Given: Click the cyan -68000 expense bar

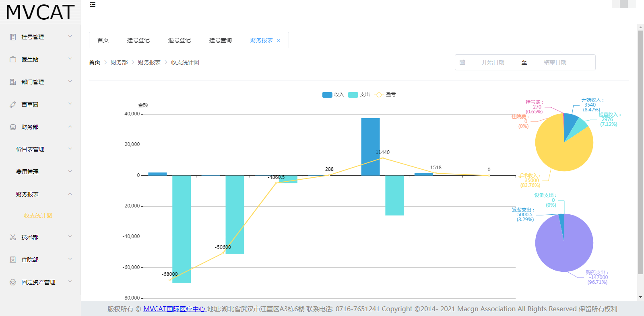Looking at the screenshot, I should pos(182,229).
